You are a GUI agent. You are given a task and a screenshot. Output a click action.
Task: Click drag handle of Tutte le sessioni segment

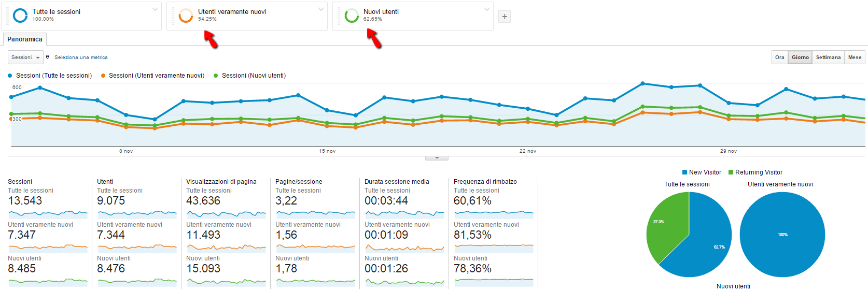[7, 16]
